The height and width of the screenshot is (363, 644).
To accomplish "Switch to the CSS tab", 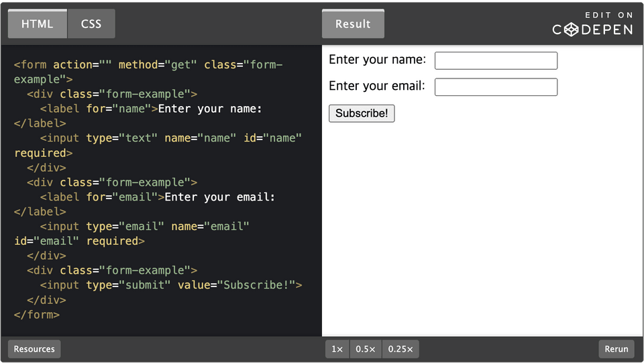I will pyautogui.click(x=91, y=23).
